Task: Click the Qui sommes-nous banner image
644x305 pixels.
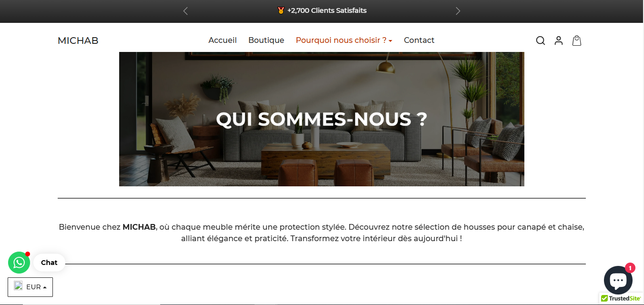Action: [322, 119]
